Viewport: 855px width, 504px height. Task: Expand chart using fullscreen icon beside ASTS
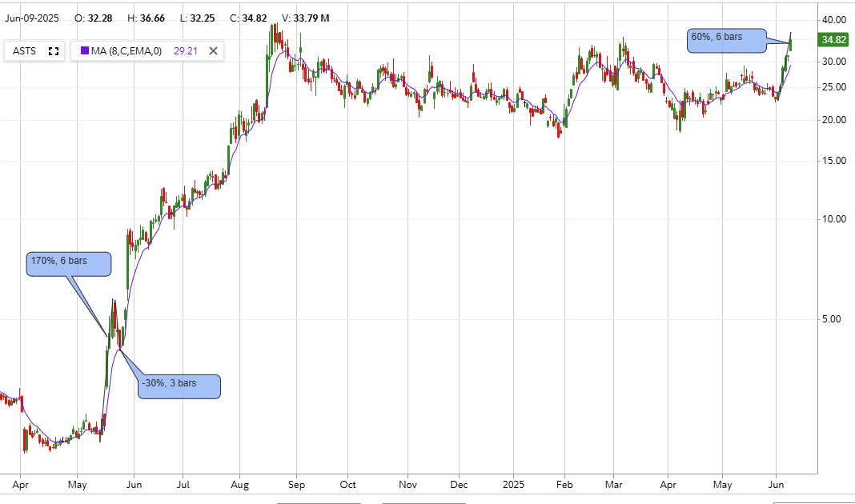pos(54,51)
